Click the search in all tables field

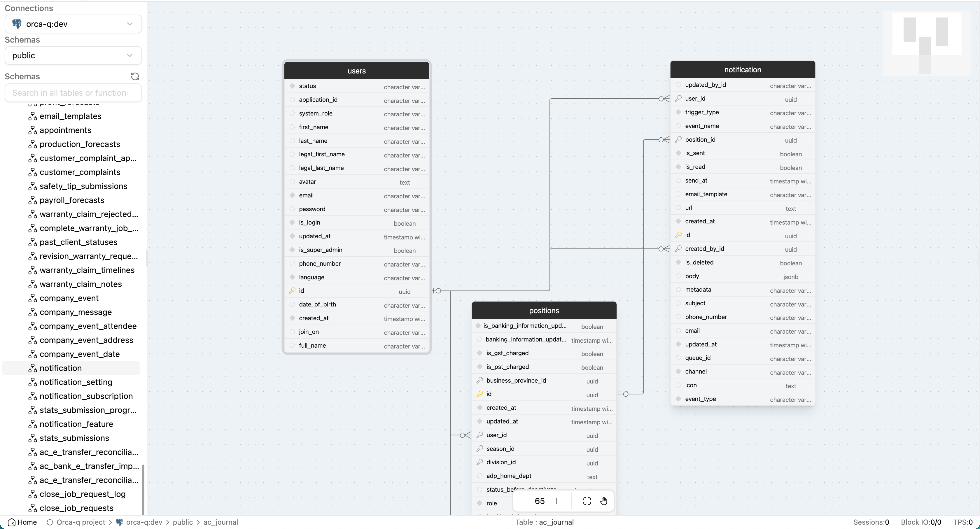(x=73, y=92)
